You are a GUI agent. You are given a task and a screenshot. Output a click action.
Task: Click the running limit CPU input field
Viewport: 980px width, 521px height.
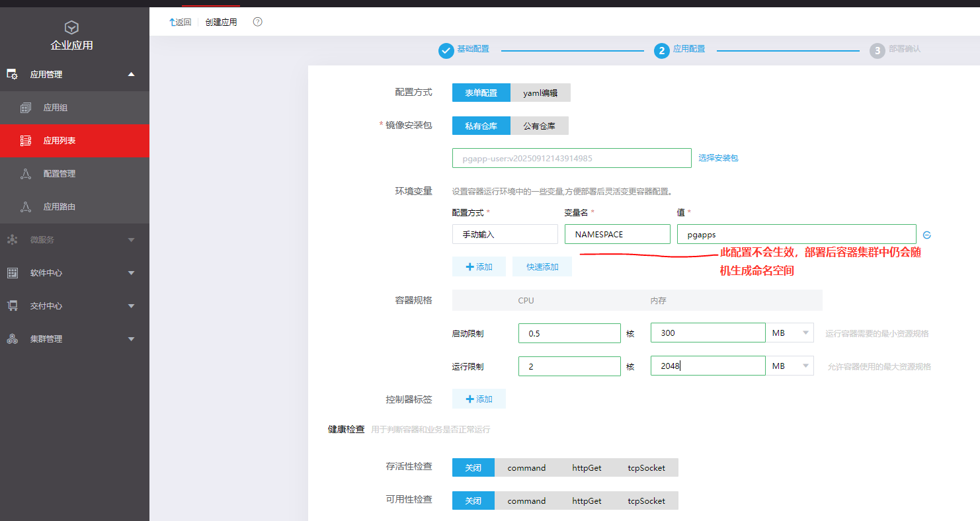pos(569,366)
